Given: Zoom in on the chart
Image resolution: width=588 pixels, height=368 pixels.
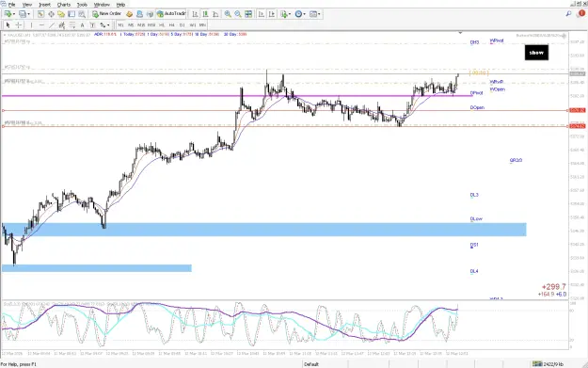Looking at the screenshot, I should pyautogui.click(x=228, y=14).
